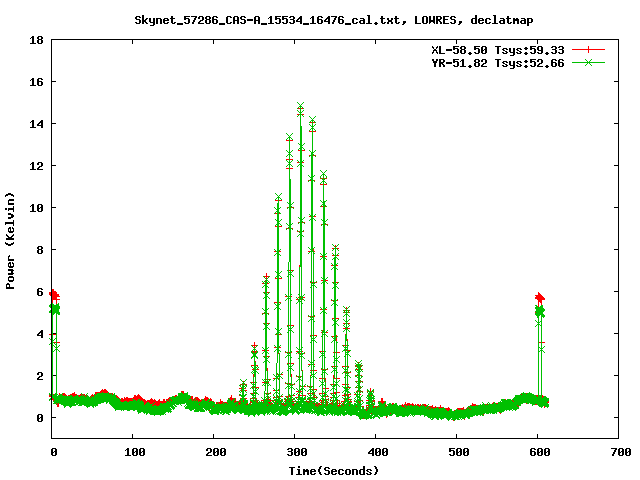Click the Power (Kelvin) axis label

click(10, 241)
